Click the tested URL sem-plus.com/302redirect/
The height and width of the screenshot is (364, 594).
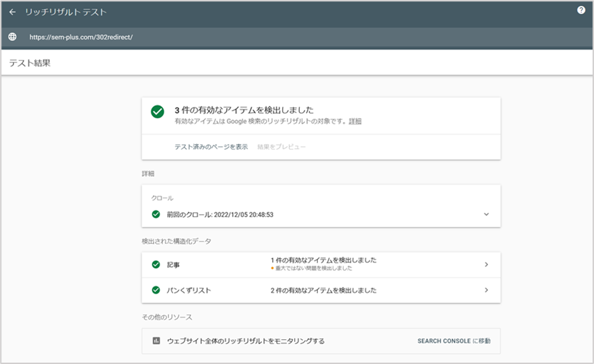click(x=81, y=37)
